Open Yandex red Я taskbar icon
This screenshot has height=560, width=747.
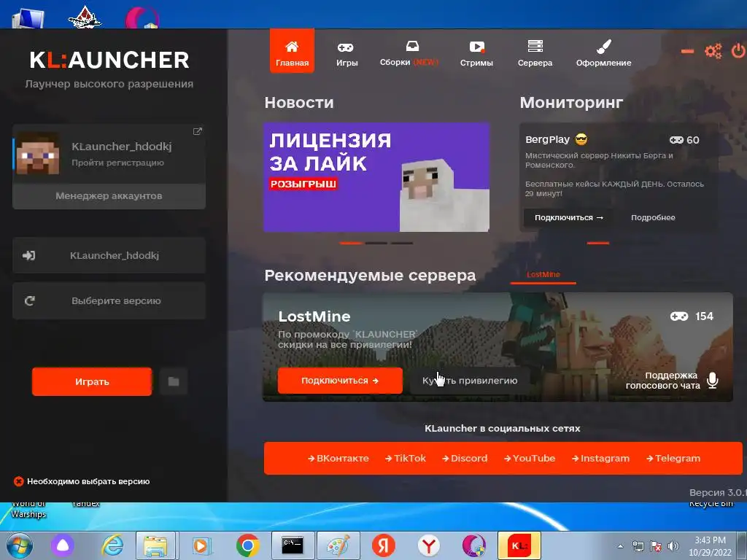(x=384, y=545)
